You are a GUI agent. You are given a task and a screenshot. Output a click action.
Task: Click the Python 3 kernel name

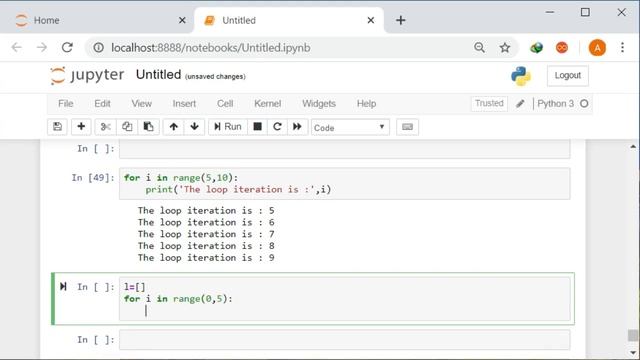(556, 104)
